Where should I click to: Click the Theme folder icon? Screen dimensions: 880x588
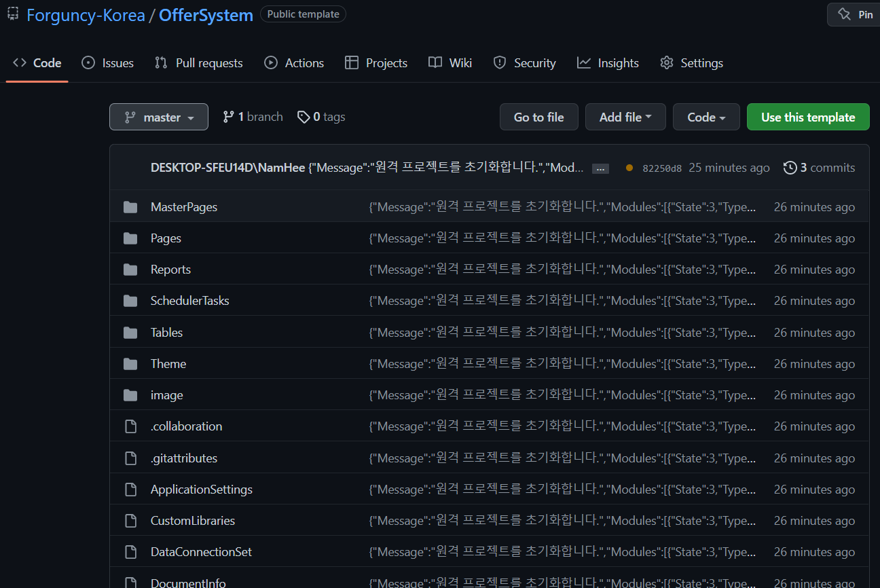pyautogui.click(x=130, y=364)
